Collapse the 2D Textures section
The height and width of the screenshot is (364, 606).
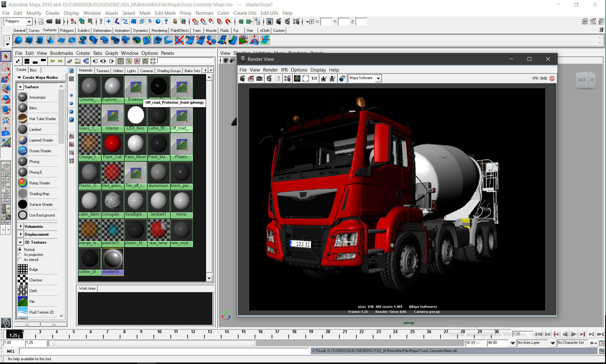pyautogui.click(x=20, y=242)
